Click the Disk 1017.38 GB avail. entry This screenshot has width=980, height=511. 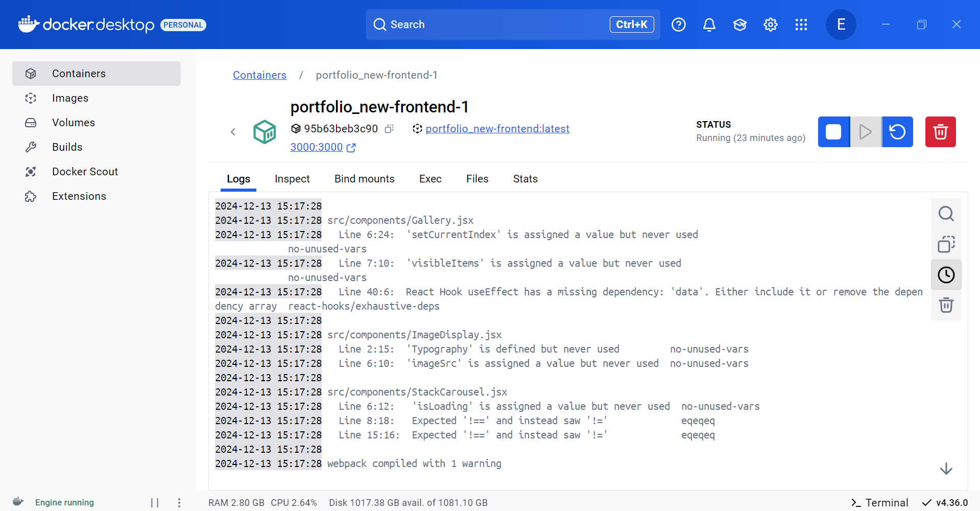click(x=408, y=503)
